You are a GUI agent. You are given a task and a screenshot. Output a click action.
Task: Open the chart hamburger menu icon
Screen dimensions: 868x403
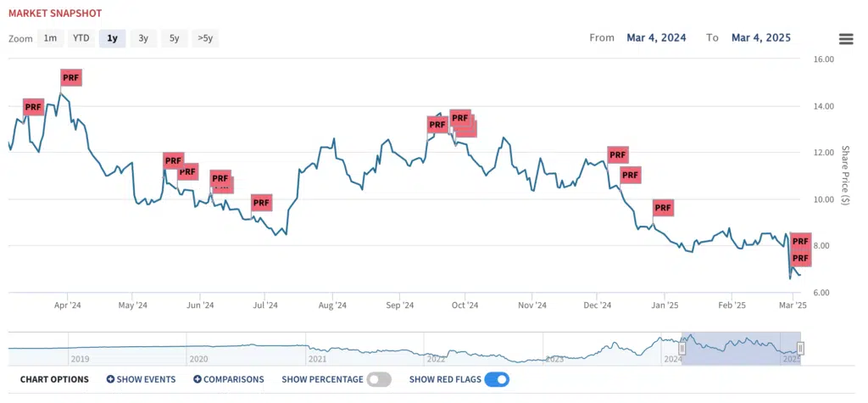pyautogui.click(x=845, y=39)
